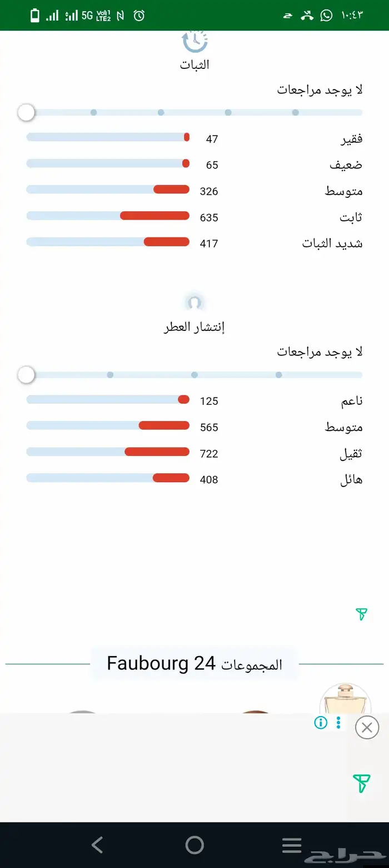Tap the ad info icon

(321, 722)
